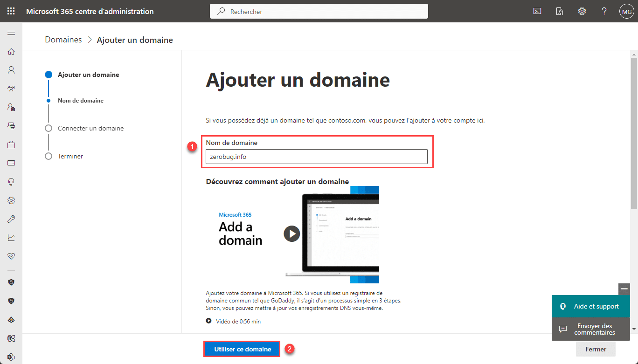Click Microsoft 365 centre d'administration title
Image resolution: width=638 pixels, height=364 pixels.
(90, 11)
